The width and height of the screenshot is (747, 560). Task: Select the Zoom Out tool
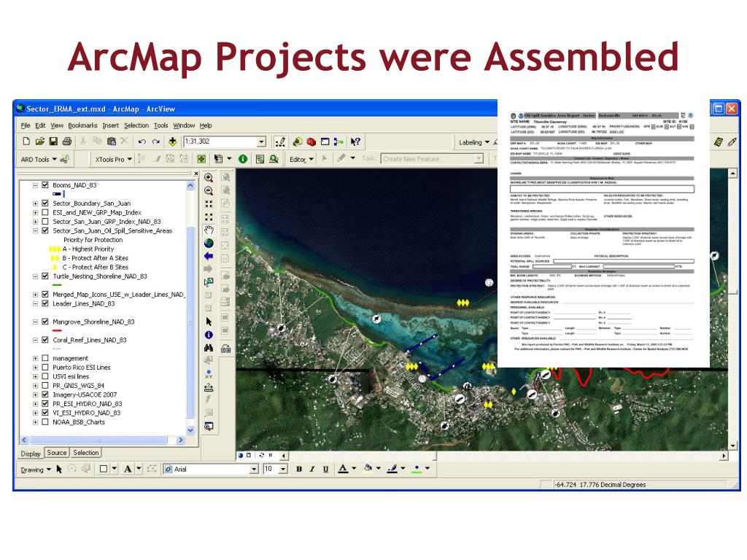209,191
